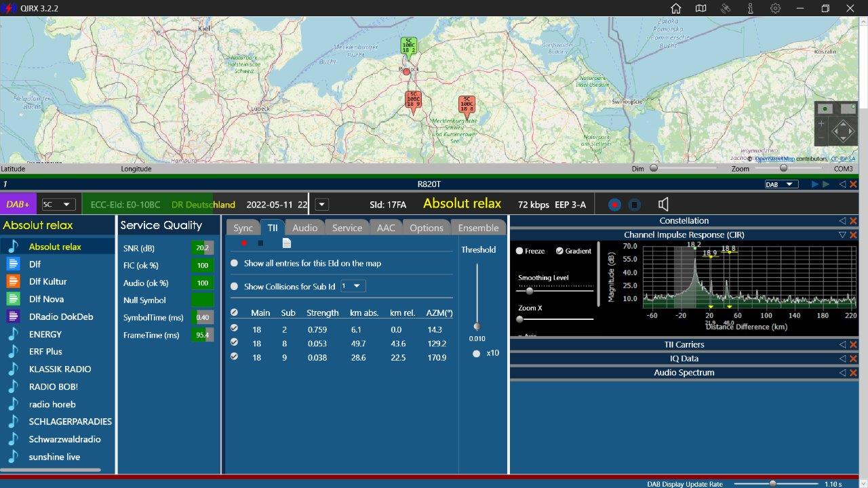Click the satellite GPS icon
This screenshot has width=868, height=488.
point(726,8)
